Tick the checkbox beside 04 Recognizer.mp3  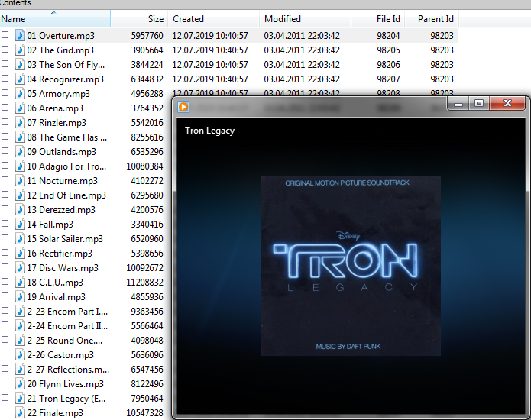tap(5, 79)
